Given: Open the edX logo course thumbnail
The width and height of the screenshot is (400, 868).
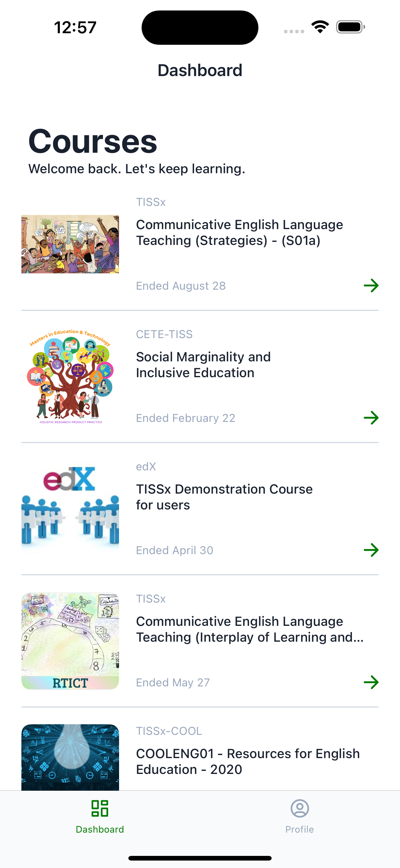Looking at the screenshot, I should [x=70, y=508].
